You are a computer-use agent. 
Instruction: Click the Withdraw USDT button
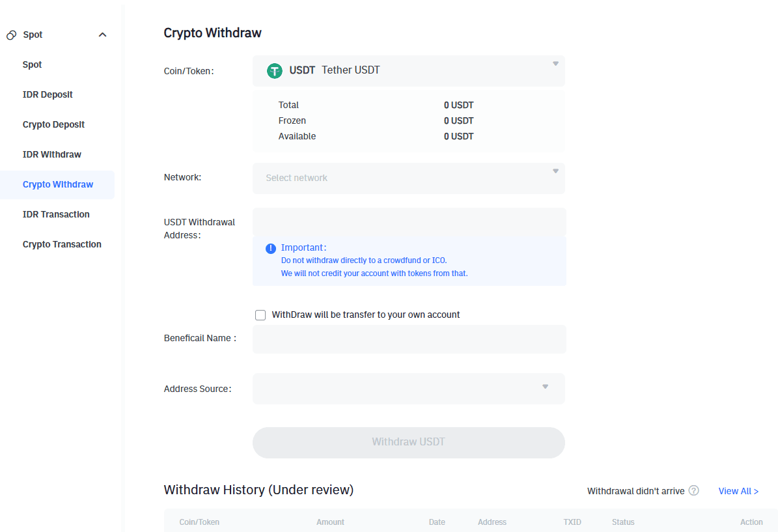(x=408, y=442)
